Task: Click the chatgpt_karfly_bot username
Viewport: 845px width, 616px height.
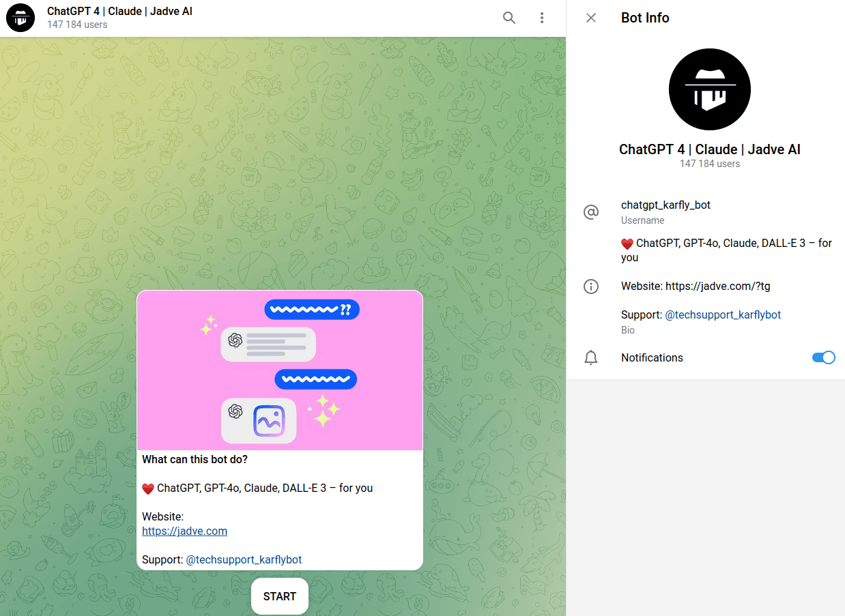Action: click(666, 205)
